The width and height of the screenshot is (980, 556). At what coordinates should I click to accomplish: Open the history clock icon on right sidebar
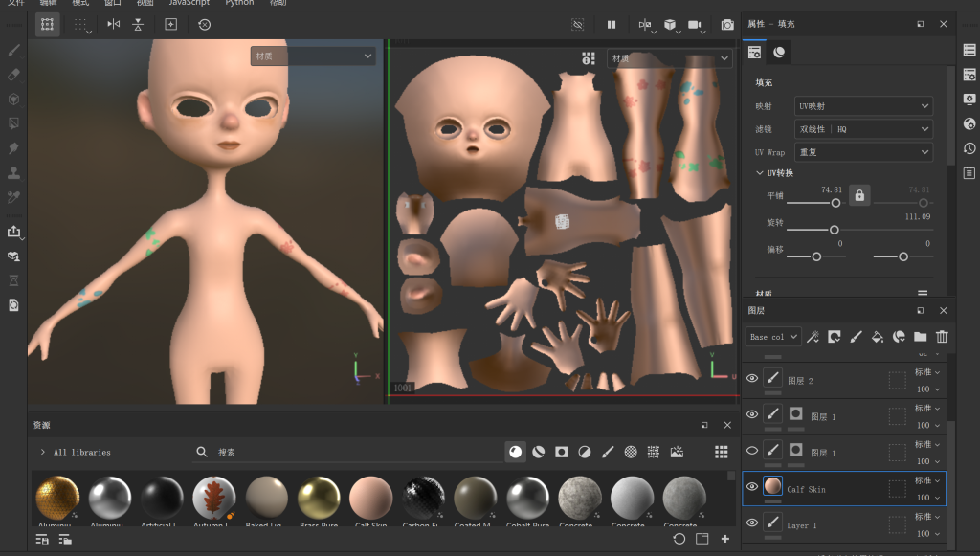[x=969, y=148]
